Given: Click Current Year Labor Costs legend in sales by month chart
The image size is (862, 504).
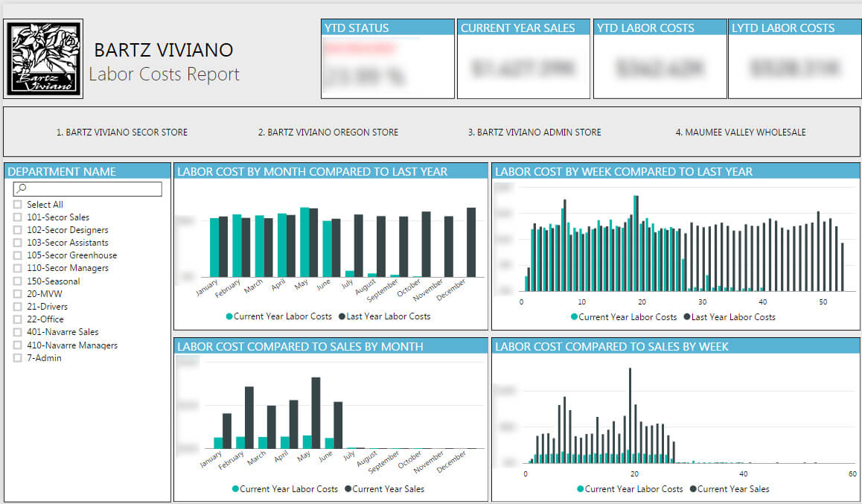Looking at the screenshot, I should (285, 489).
